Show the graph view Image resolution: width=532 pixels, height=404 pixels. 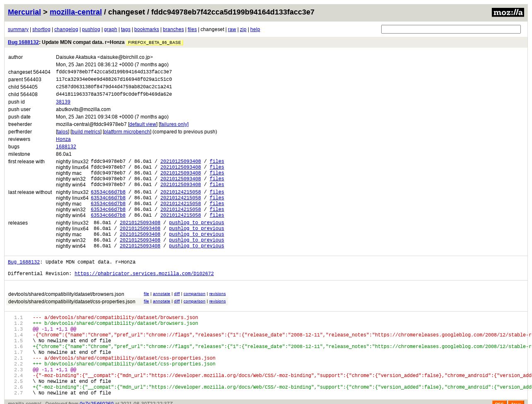111,29
